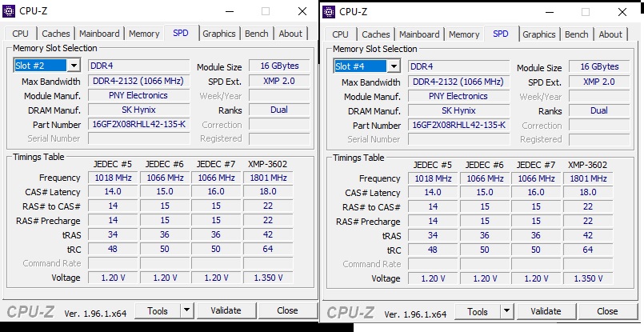Screen dimensions: 644x332
Task: Click Ranks Dual field in right window
Action: (x=599, y=110)
